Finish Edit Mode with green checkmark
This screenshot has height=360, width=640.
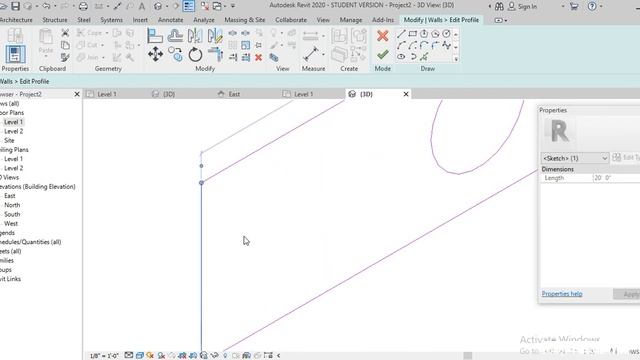click(382, 54)
